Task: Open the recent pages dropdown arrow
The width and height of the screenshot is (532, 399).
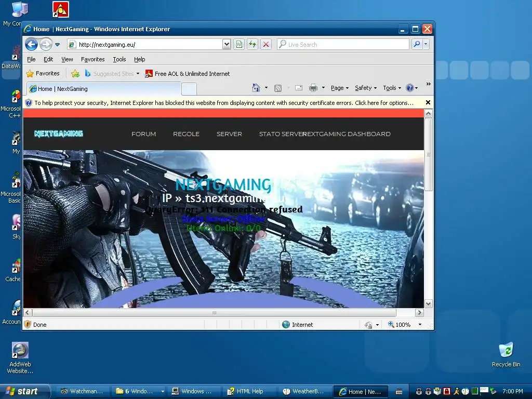Action: (57, 45)
